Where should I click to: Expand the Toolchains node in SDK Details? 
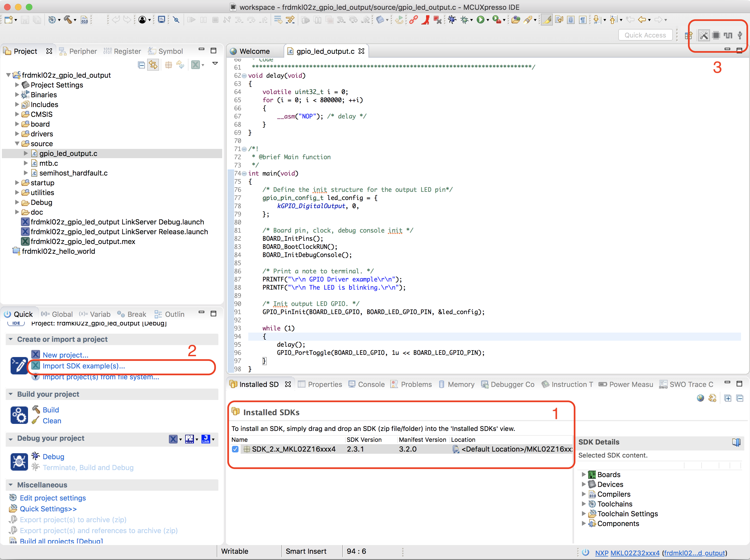click(584, 504)
